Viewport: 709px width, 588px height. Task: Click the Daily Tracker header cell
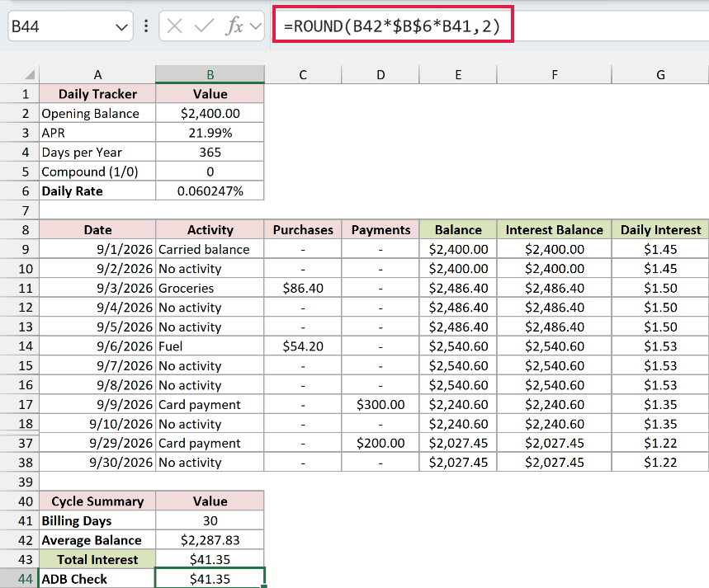[x=97, y=94]
